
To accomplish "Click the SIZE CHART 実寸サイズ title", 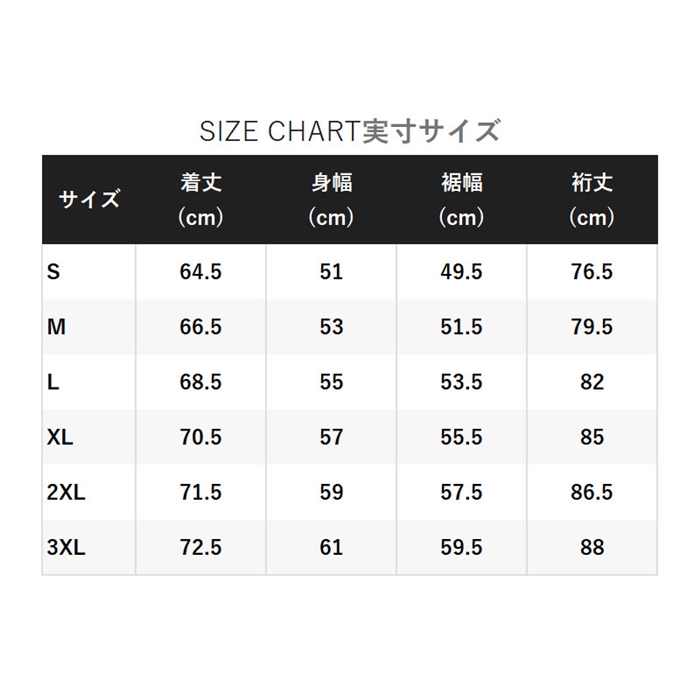I will coord(350,131).
